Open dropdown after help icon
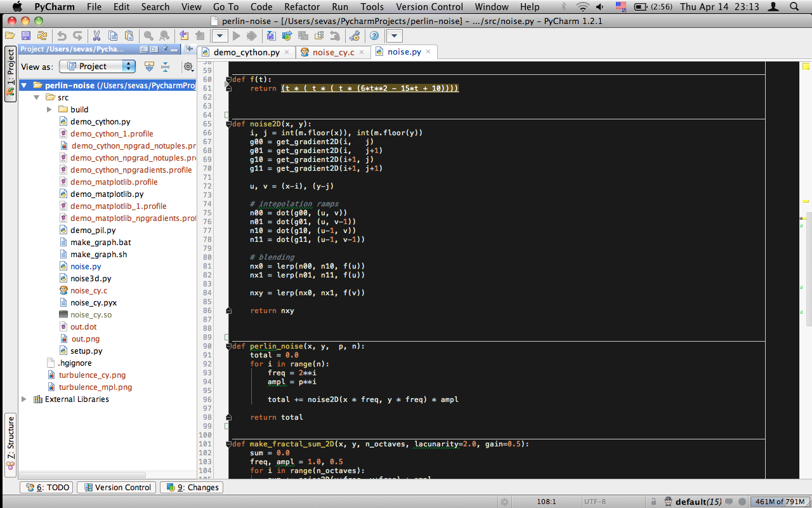This screenshot has height=508, width=812. click(394, 36)
